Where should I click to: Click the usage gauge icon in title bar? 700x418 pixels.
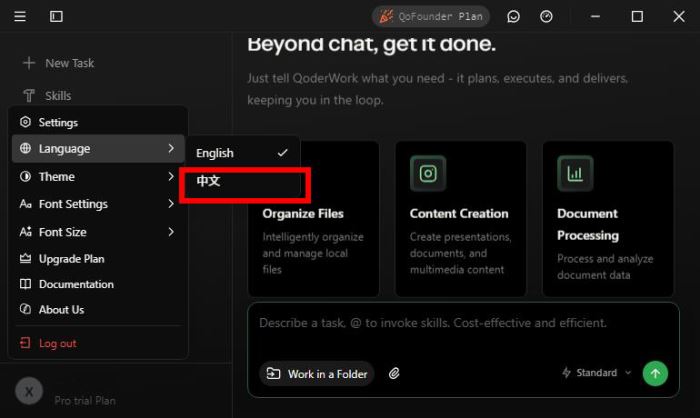click(x=546, y=16)
